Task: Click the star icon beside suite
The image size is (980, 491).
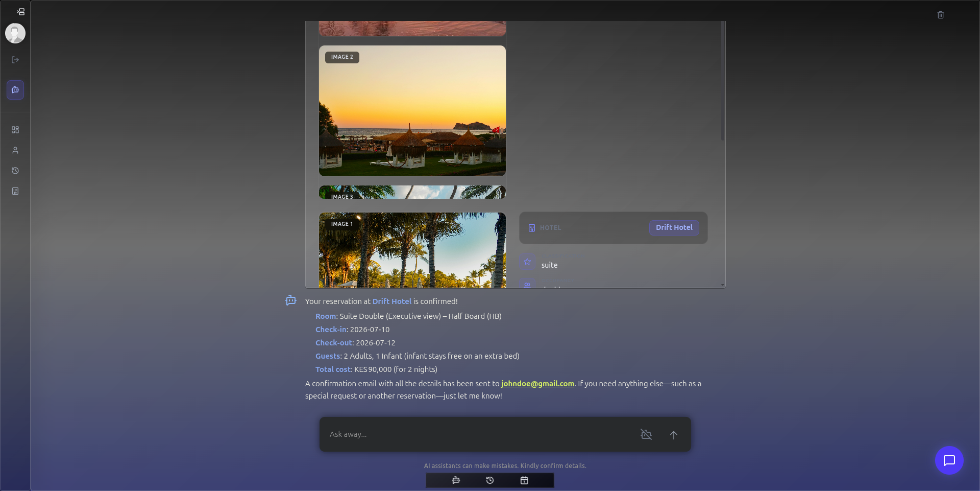Action: tap(527, 262)
